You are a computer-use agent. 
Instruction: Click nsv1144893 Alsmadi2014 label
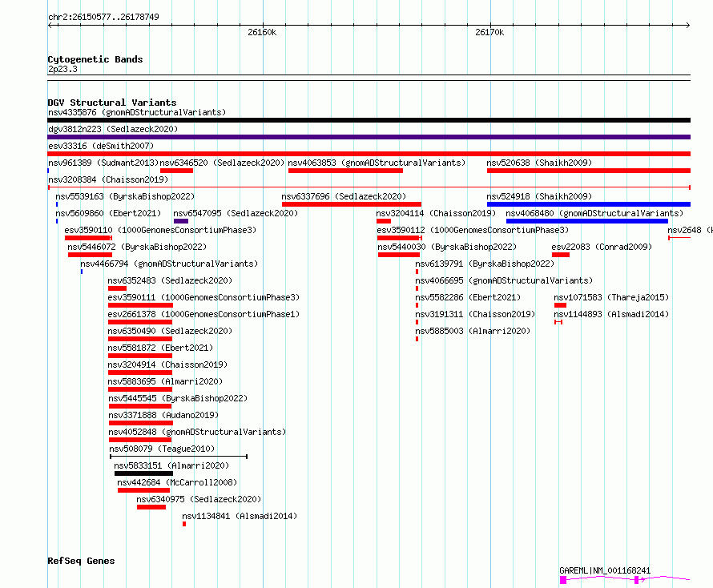pyautogui.click(x=611, y=314)
